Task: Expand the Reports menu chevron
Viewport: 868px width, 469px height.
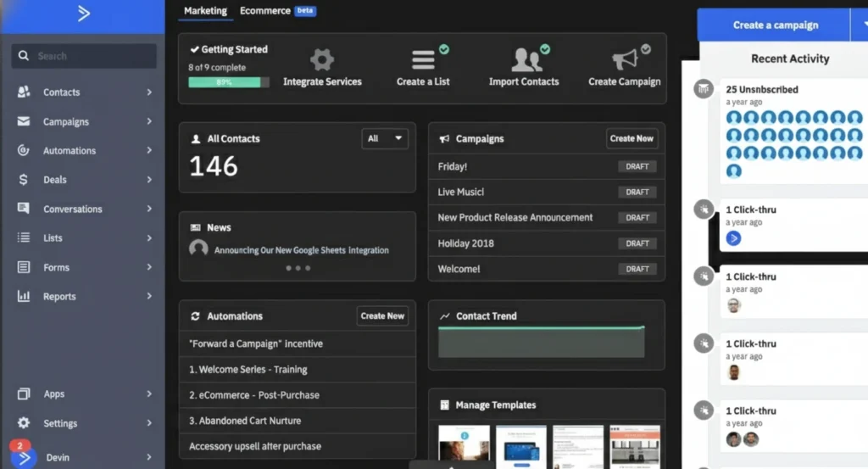Action: click(x=149, y=296)
